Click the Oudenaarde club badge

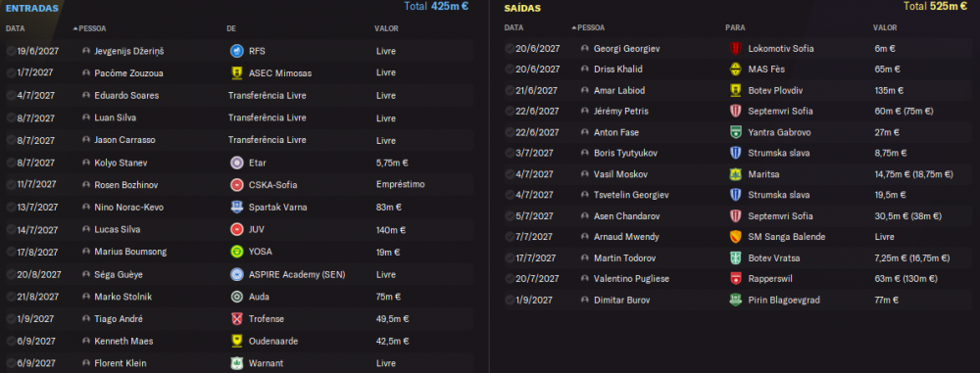click(x=236, y=341)
